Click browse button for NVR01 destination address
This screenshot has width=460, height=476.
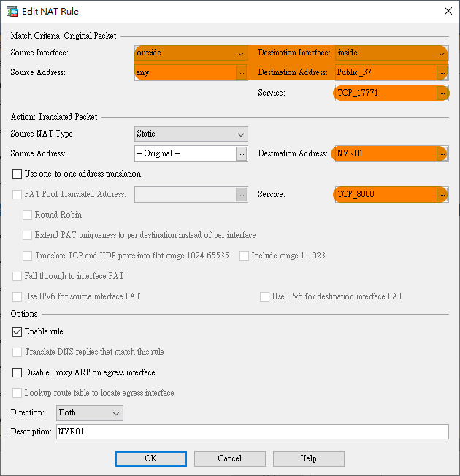pos(442,154)
